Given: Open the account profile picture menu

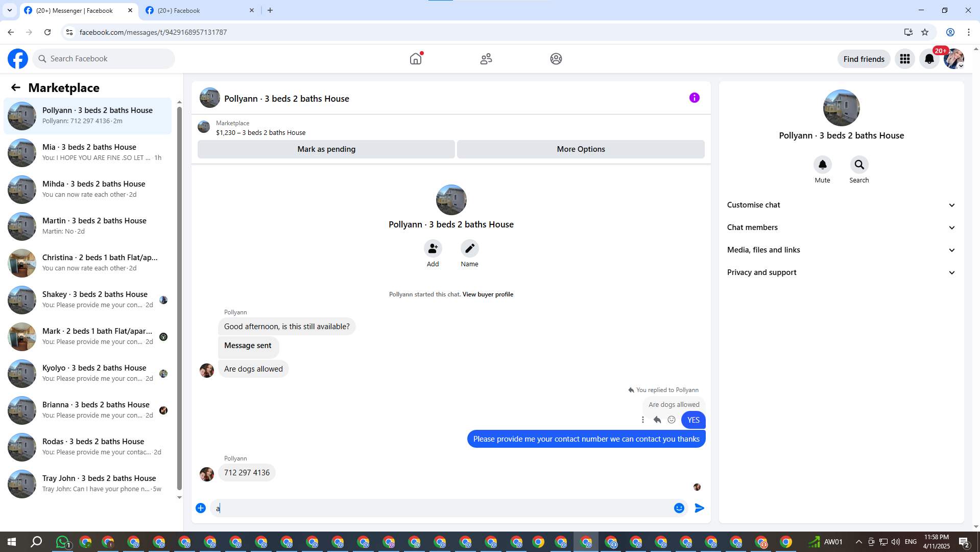Looking at the screenshot, I should coord(954,59).
